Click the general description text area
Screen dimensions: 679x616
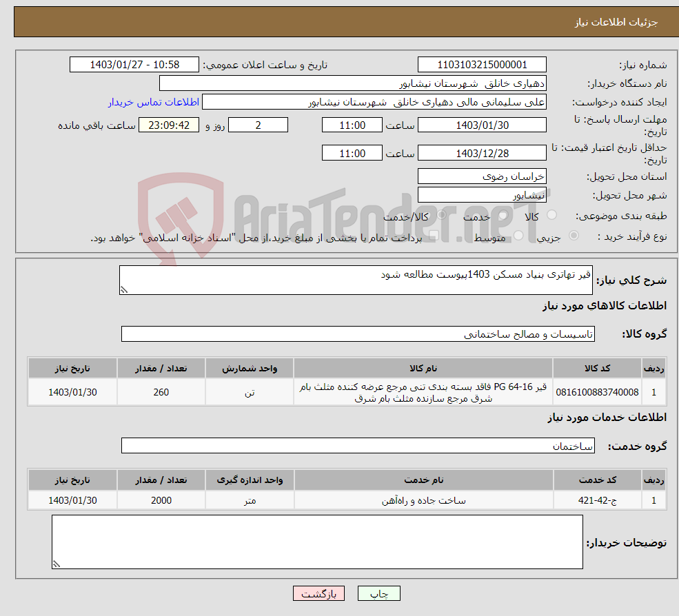pos(356,280)
